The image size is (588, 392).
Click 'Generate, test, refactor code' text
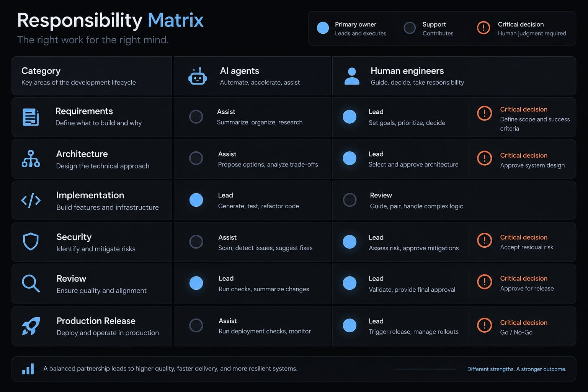click(x=258, y=206)
